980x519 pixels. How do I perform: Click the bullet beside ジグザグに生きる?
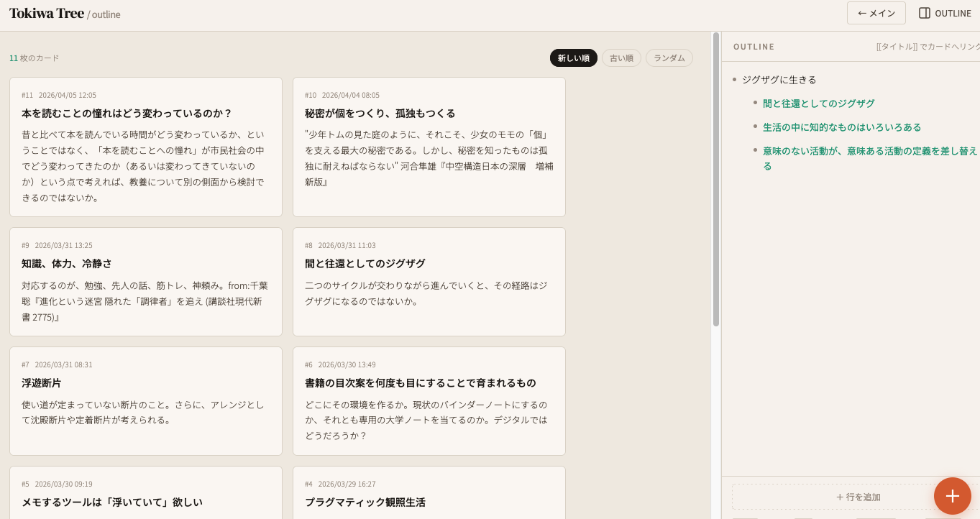point(734,80)
